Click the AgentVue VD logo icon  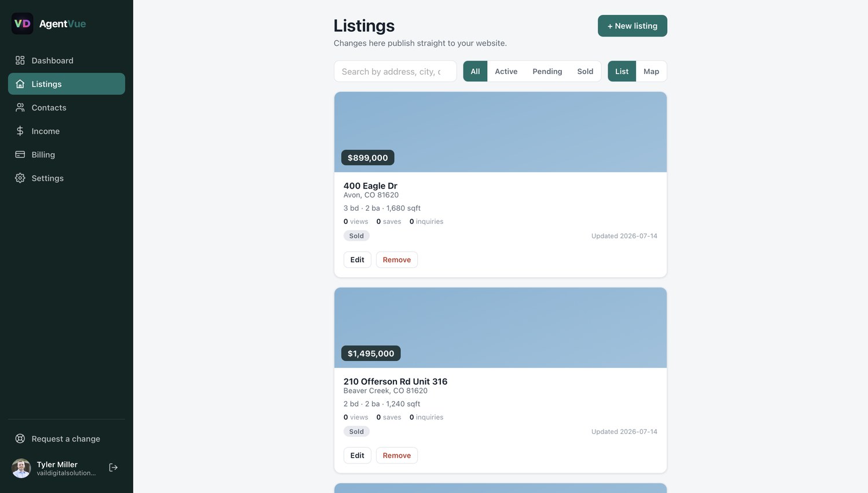click(x=22, y=24)
